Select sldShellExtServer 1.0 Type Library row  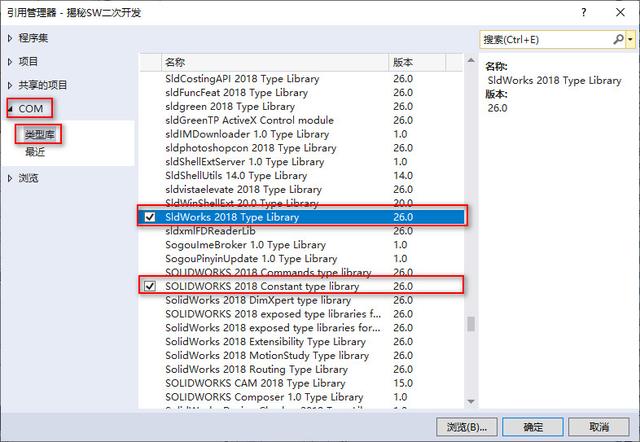coord(301,162)
